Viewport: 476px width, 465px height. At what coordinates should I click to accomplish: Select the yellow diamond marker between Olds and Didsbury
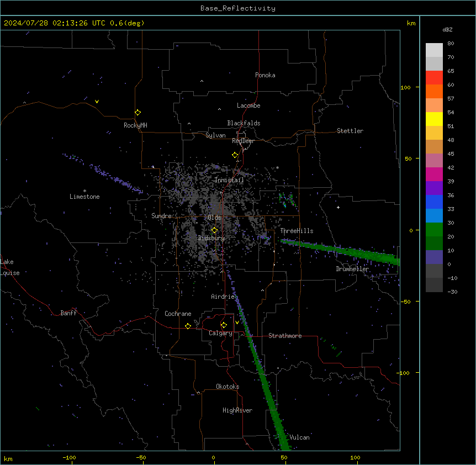[x=215, y=230]
